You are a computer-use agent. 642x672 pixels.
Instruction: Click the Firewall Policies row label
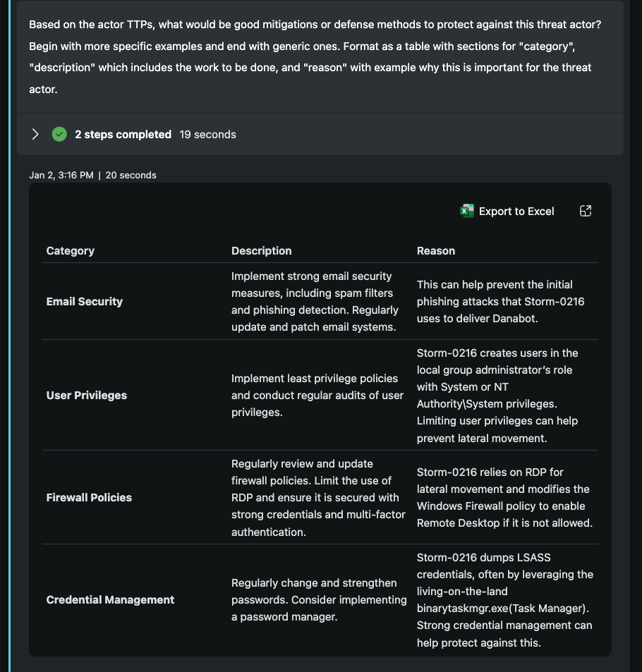89,497
